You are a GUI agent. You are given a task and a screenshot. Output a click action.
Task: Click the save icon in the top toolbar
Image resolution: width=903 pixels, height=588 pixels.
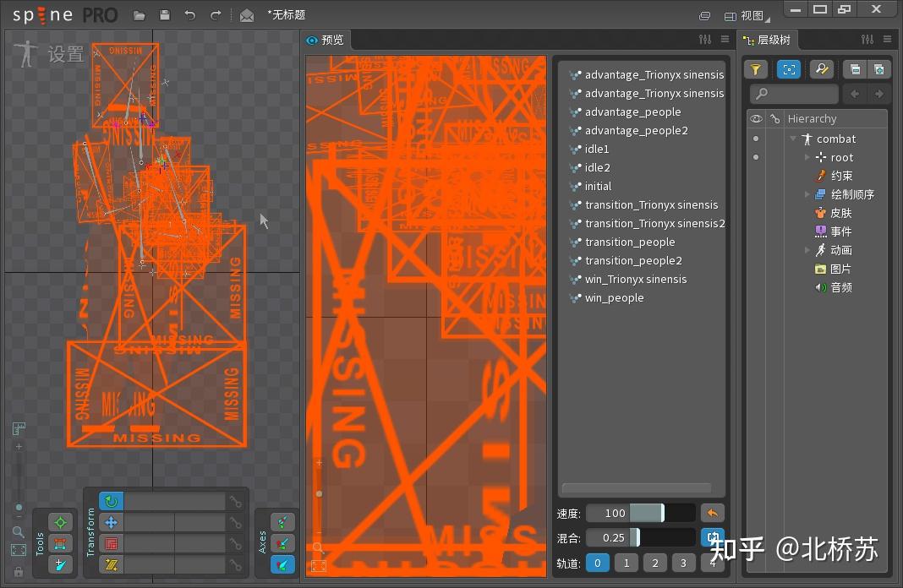pyautogui.click(x=164, y=14)
